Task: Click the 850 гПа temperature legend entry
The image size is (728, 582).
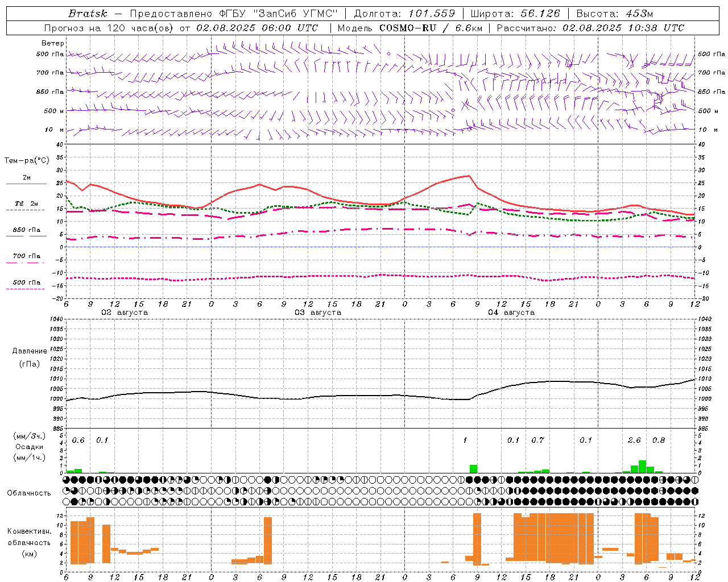Action: (26, 230)
